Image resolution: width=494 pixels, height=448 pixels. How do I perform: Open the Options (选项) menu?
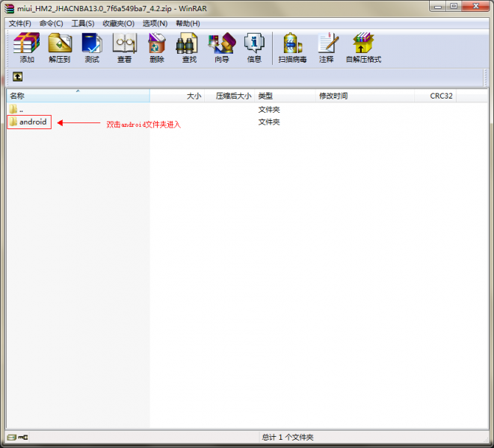coord(155,24)
